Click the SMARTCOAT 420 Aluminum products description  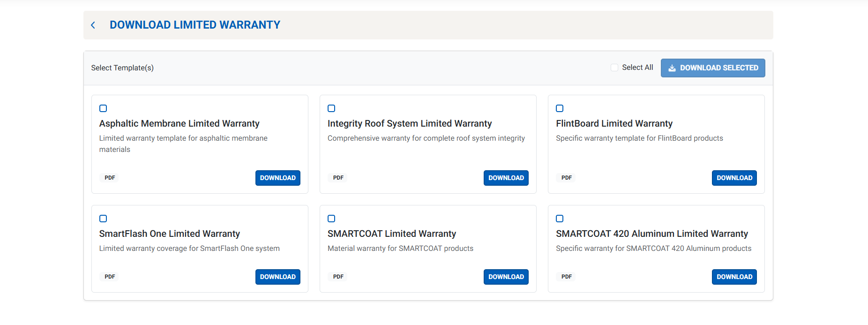pos(653,249)
